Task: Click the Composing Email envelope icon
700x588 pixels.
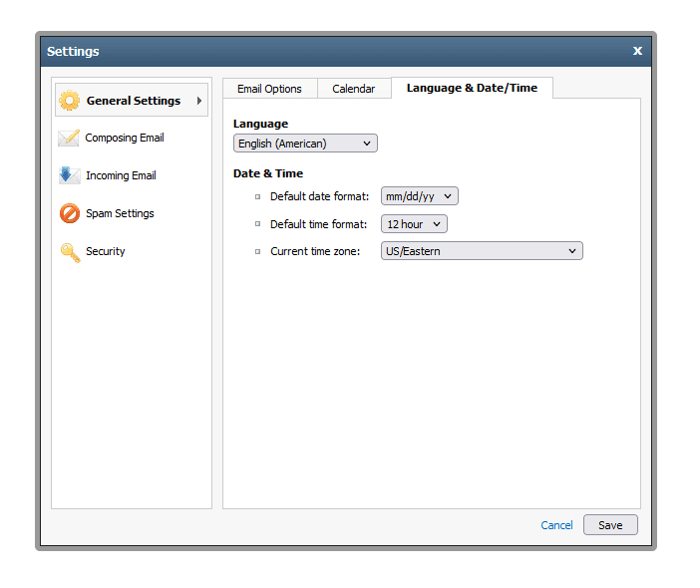Action: point(69,139)
